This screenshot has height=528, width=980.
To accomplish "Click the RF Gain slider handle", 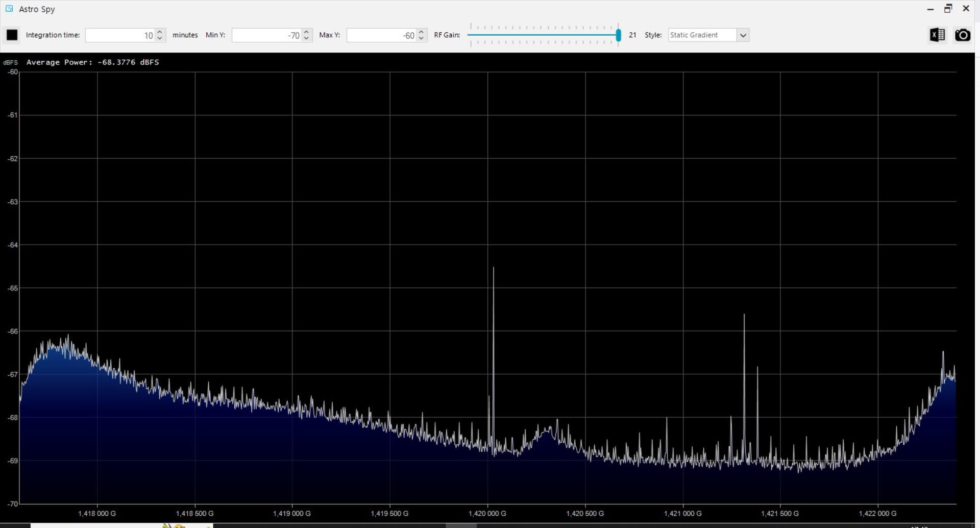I will [618, 35].
